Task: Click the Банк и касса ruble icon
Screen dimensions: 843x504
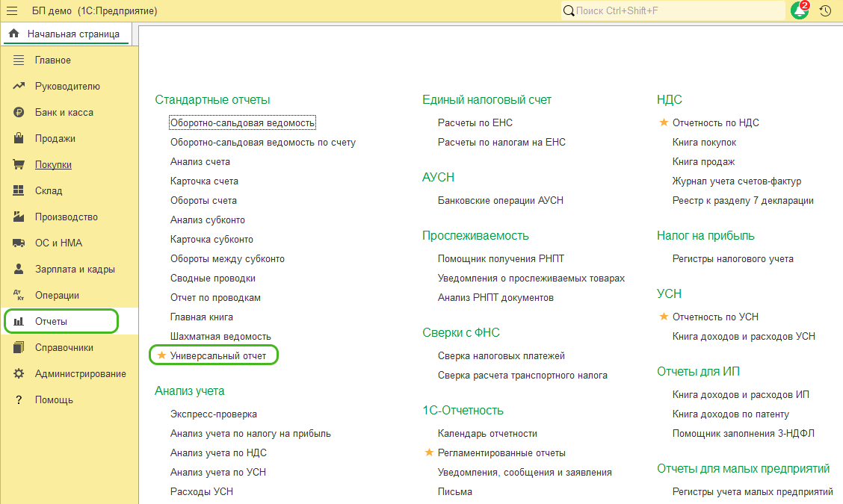Action: point(19,112)
